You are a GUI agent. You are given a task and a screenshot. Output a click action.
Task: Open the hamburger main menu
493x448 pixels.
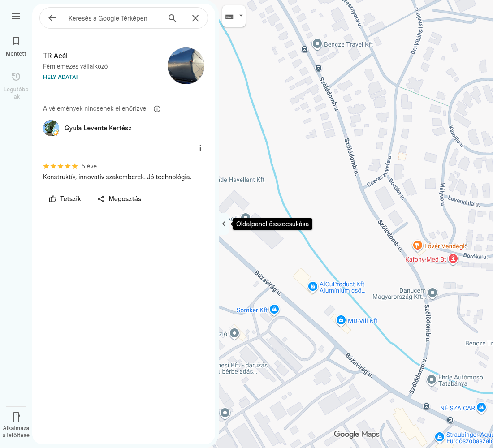[16, 16]
